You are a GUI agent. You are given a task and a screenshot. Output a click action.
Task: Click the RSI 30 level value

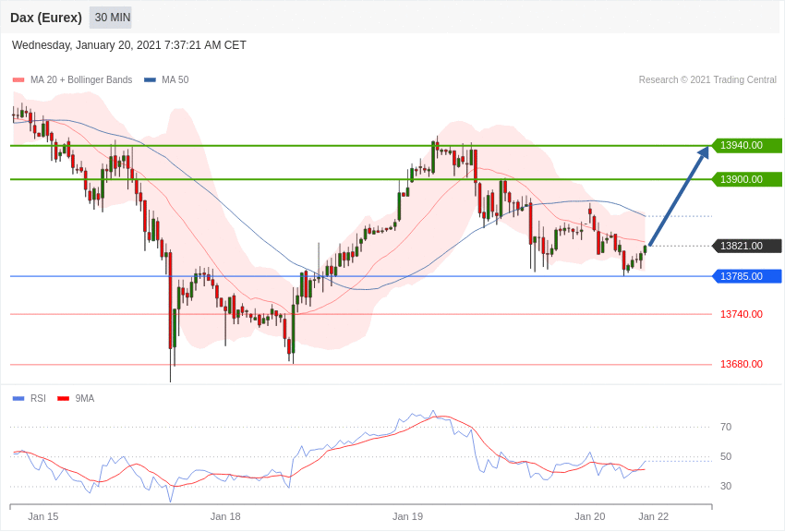pyautogui.click(x=726, y=486)
